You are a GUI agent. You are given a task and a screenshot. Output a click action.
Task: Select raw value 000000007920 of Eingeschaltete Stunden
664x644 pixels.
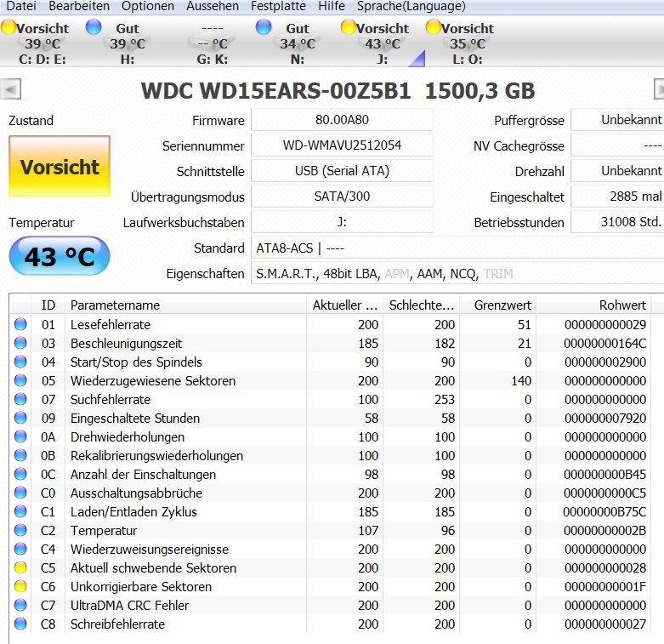pyautogui.click(x=605, y=419)
